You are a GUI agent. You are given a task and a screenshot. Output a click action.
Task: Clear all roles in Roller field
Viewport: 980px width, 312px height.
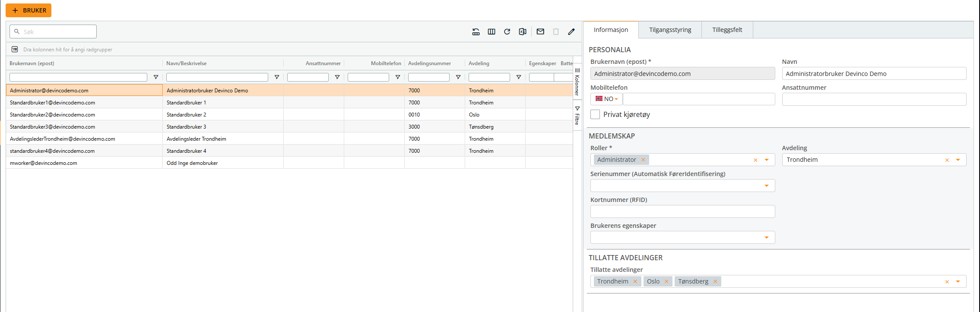click(755, 160)
